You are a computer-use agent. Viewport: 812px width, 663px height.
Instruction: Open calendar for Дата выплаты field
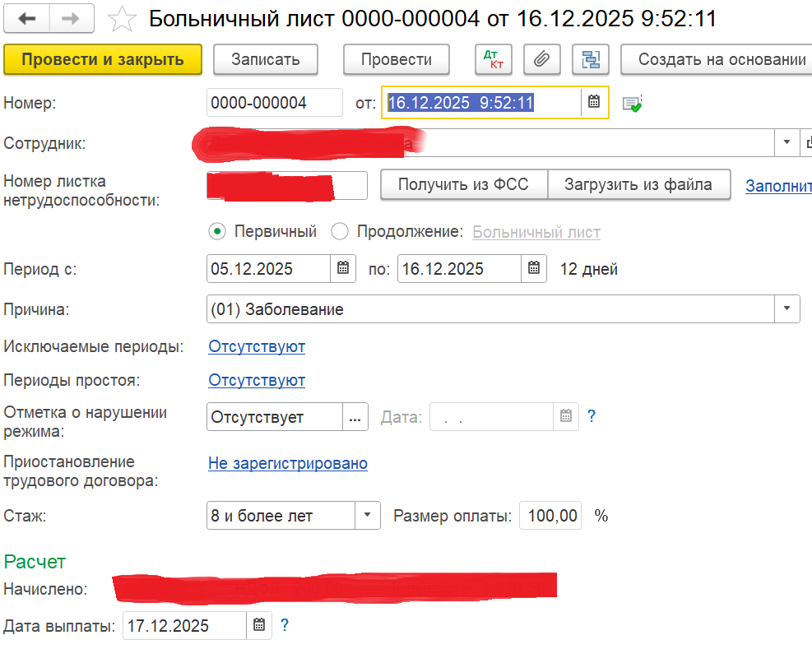(x=258, y=625)
